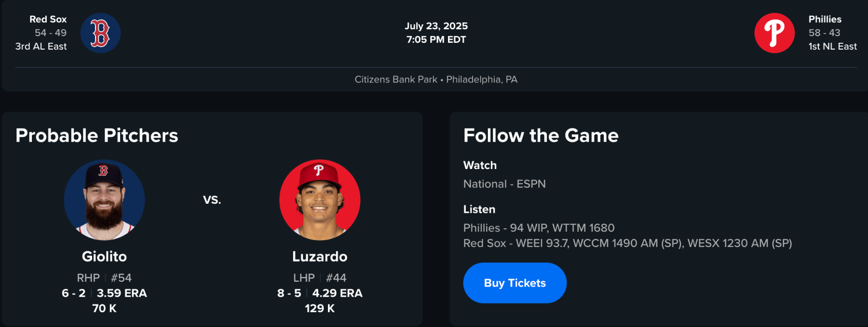Click the Follow the Game heading
The height and width of the screenshot is (327, 868).
[x=541, y=136]
